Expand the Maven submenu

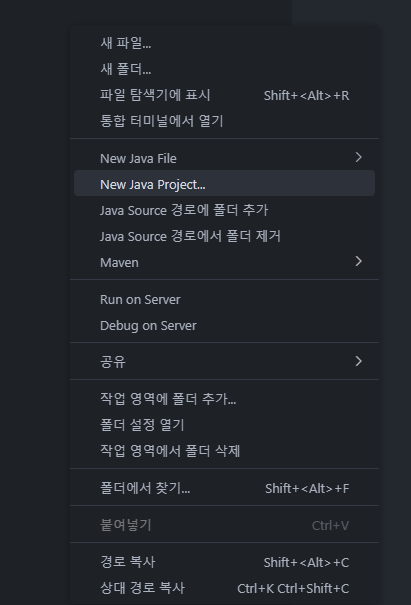pos(224,262)
